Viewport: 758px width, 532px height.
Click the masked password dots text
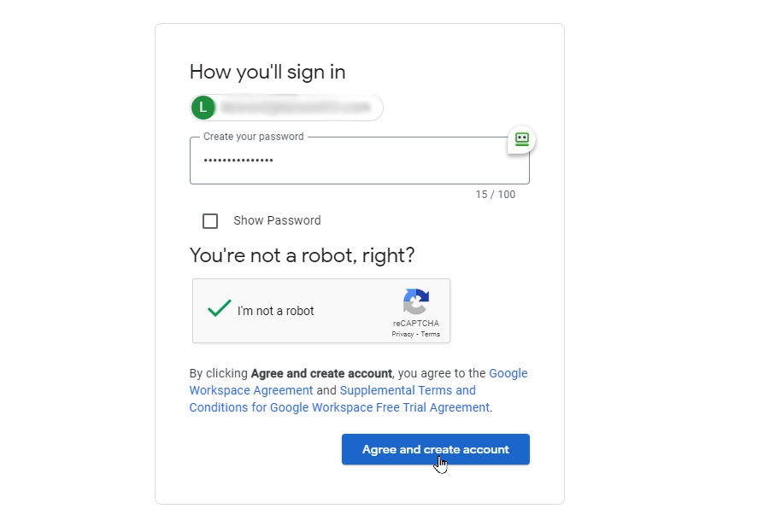tap(237, 159)
